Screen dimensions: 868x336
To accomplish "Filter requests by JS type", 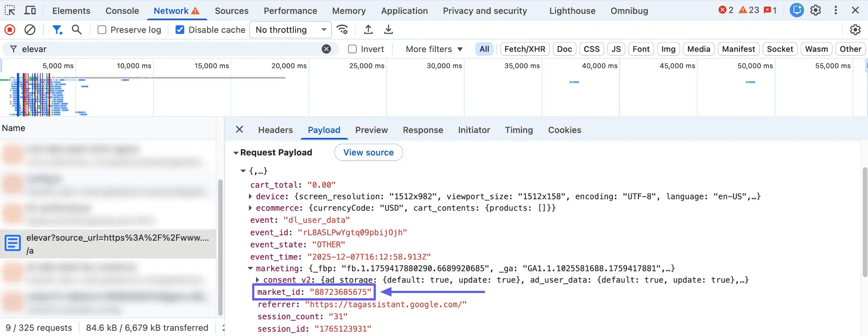I will [616, 49].
